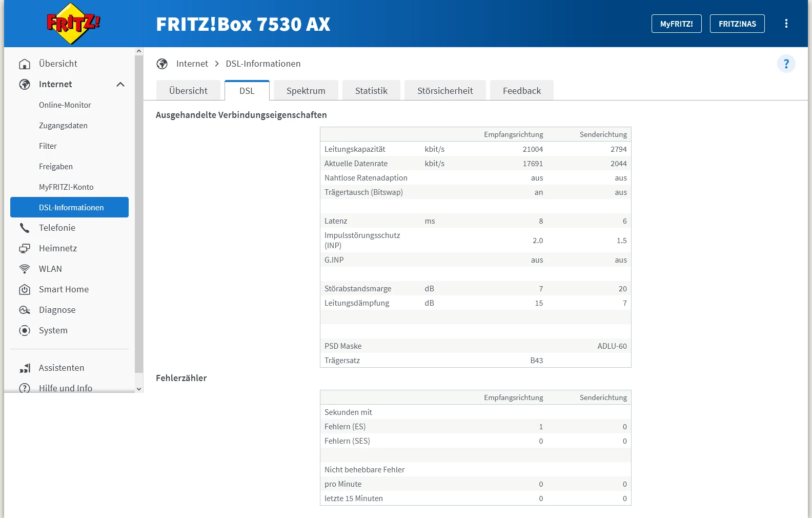This screenshot has width=812, height=518.
Task: Select the DSL tab
Action: 247,90
